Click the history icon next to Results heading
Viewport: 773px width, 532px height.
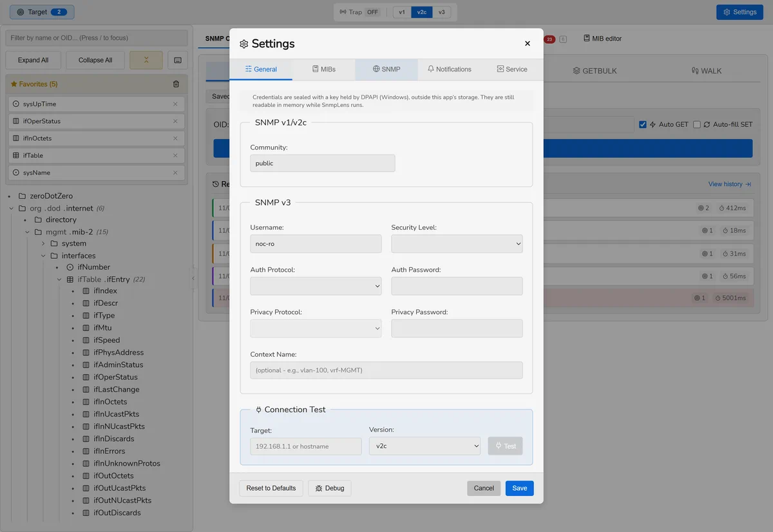[x=216, y=184]
